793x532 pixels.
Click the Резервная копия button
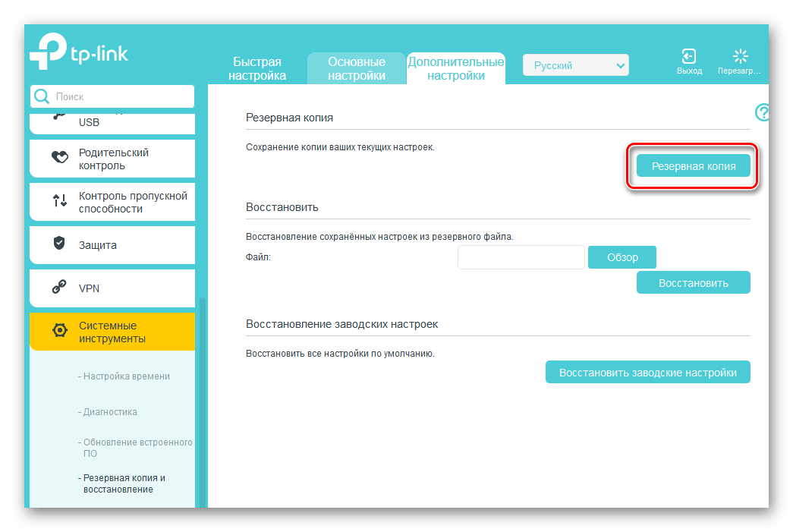tap(693, 166)
